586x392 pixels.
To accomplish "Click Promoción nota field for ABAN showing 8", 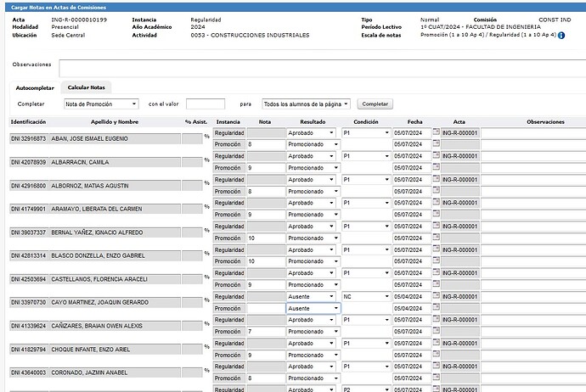I will click(x=266, y=144).
